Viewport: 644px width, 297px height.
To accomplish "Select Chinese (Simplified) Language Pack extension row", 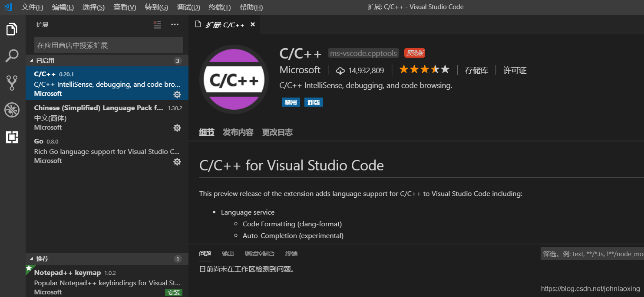I will click(107, 117).
